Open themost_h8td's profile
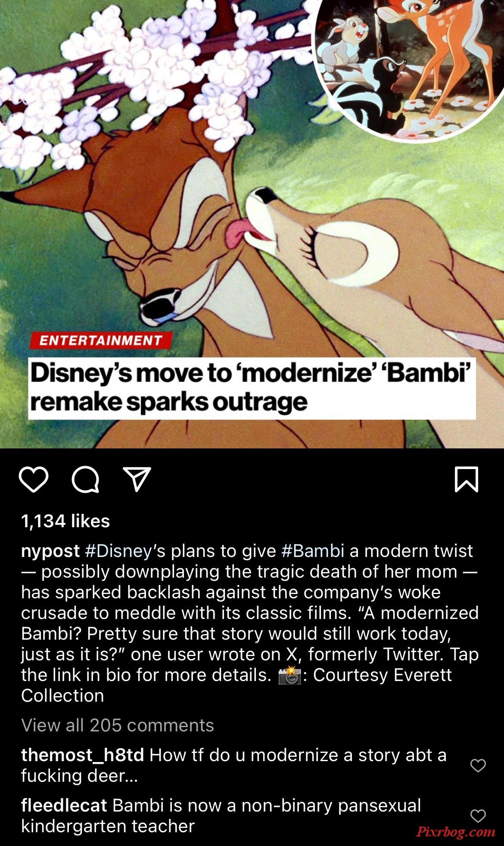The height and width of the screenshot is (846, 504). click(x=82, y=755)
